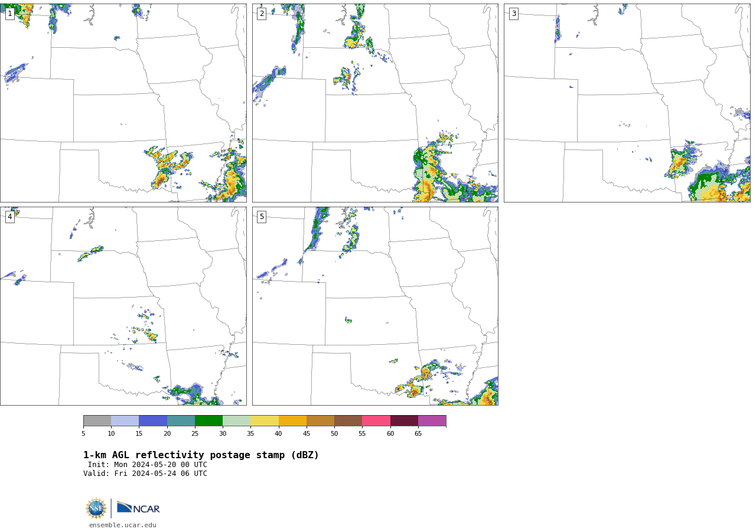Screen dimensions: 756x532
Task: Select the tan 45-50 dBZ swatch
Action: click(x=320, y=421)
